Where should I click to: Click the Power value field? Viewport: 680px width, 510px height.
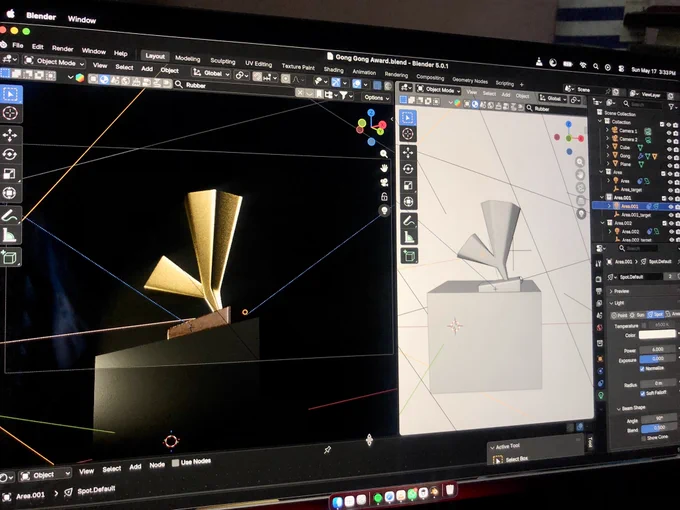coord(657,349)
